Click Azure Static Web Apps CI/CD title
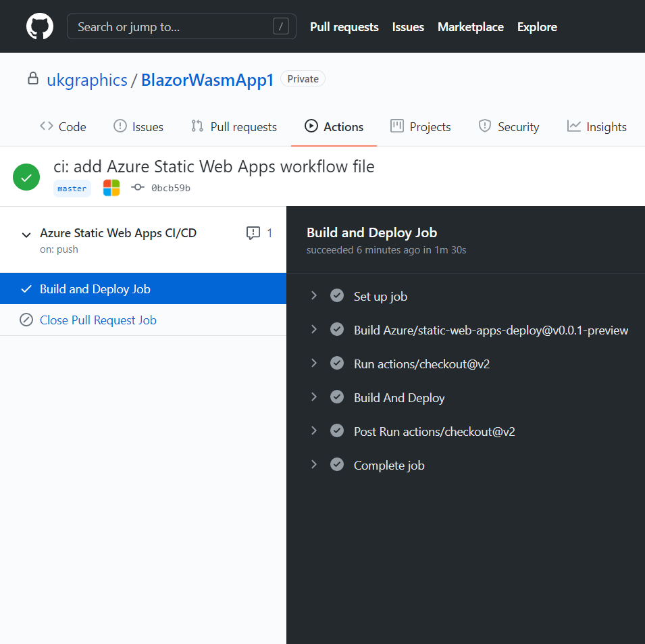 tap(118, 233)
